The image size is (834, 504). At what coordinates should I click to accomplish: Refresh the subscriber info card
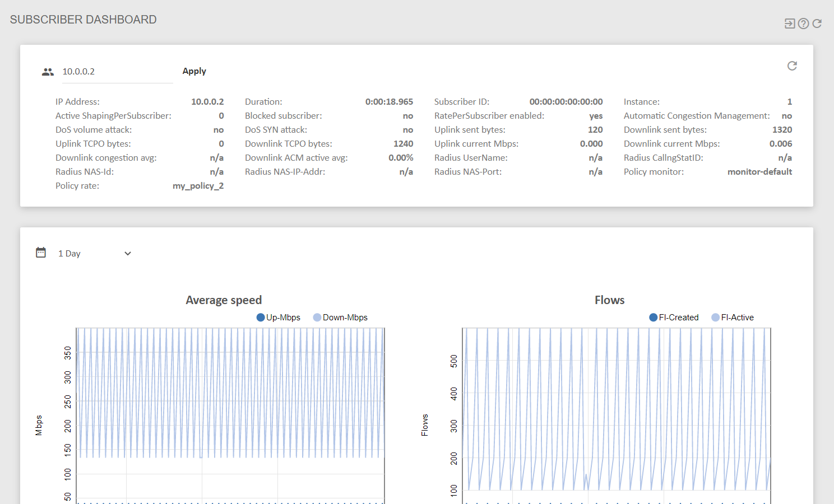[x=792, y=66]
